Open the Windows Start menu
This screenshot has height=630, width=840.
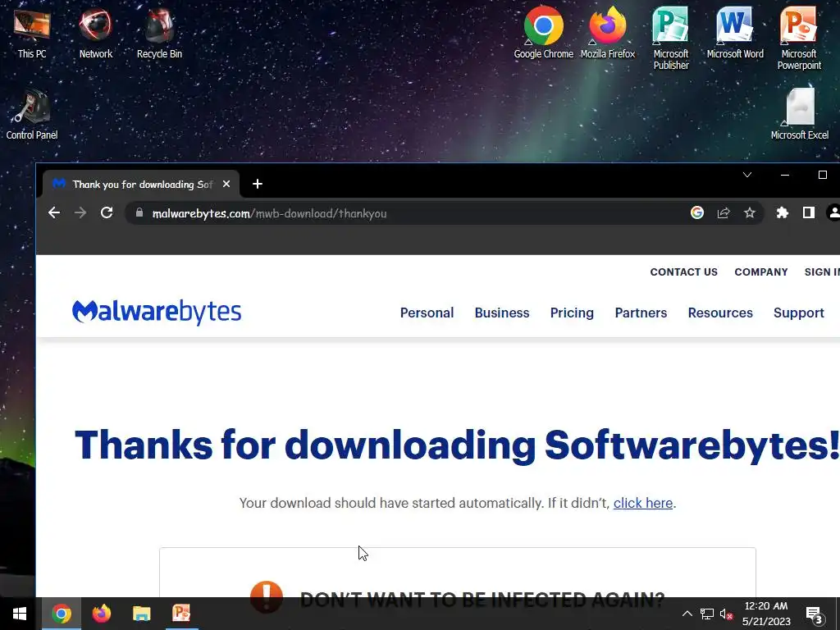[x=20, y=614]
